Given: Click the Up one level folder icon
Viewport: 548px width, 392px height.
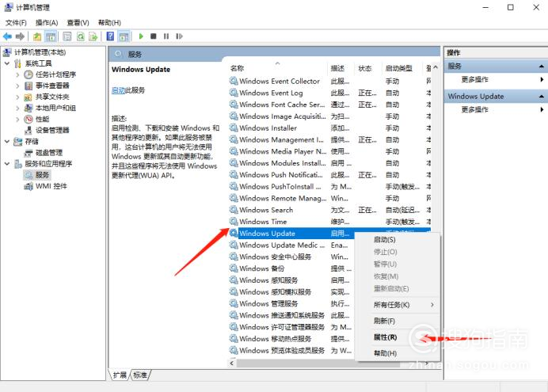Looking at the screenshot, I should coord(37,36).
